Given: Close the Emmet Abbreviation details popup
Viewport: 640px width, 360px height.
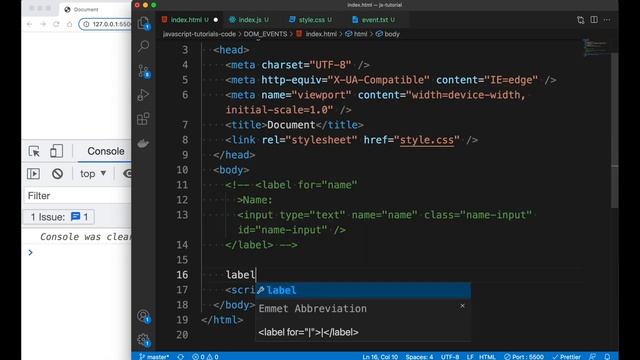Looking at the screenshot, I should pyautogui.click(x=462, y=306).
